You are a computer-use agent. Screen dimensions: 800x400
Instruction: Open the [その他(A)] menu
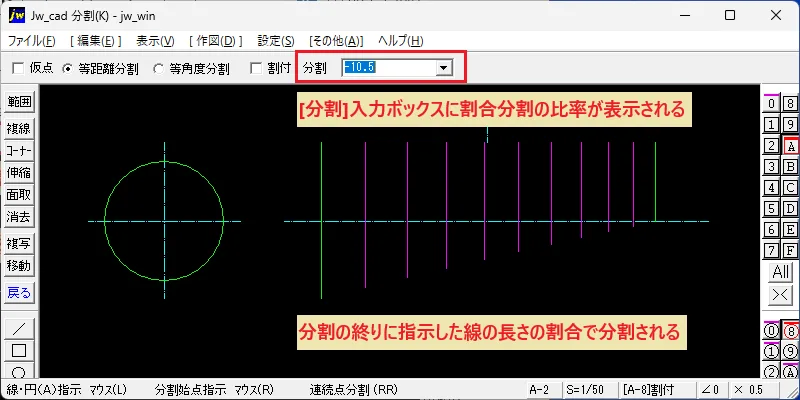(x=336, y=41)
